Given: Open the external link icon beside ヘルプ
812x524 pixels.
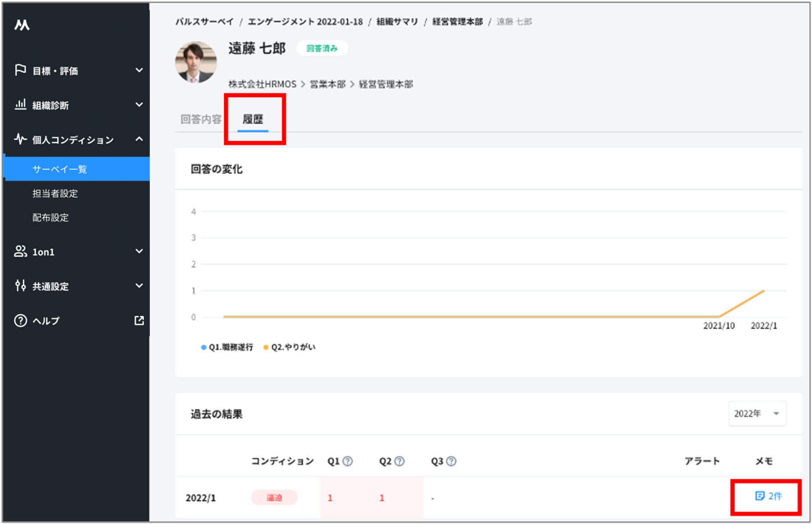Looking at the screenshot, I should [x=139, y=320].
